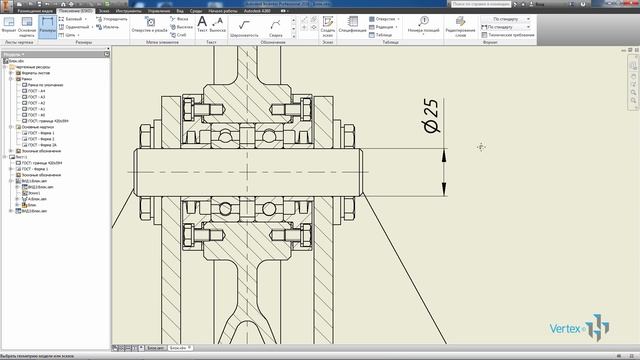
Task: Select the Высечка punch note tool
Action: 181,27
